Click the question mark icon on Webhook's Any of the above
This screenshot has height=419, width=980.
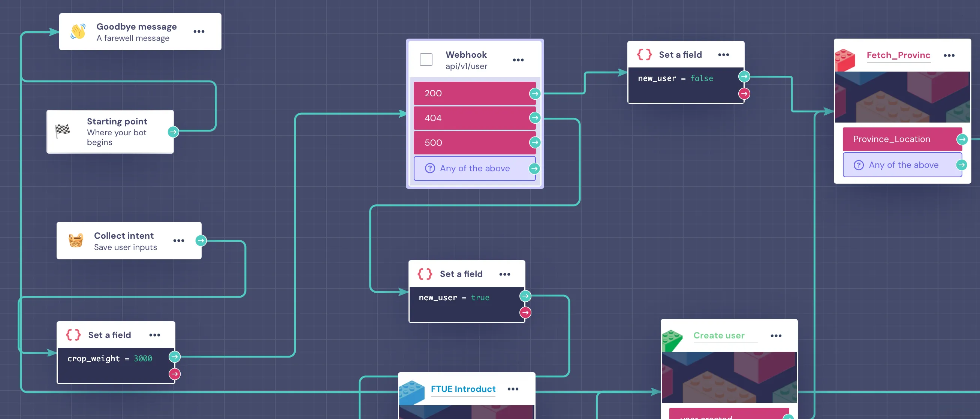(429, 168)
